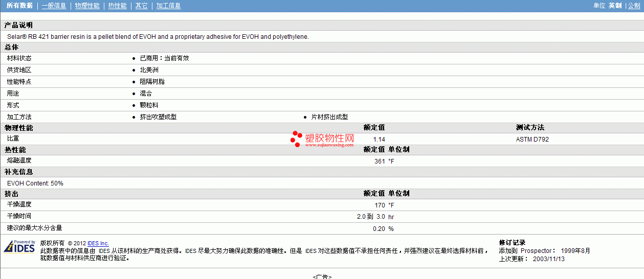
Task: Click the 挤出 section header
Action: (11, 194)
